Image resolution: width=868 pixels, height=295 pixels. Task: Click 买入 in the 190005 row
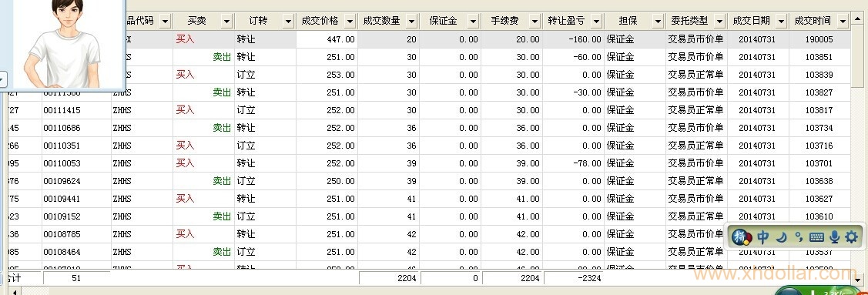pos(186,39)
